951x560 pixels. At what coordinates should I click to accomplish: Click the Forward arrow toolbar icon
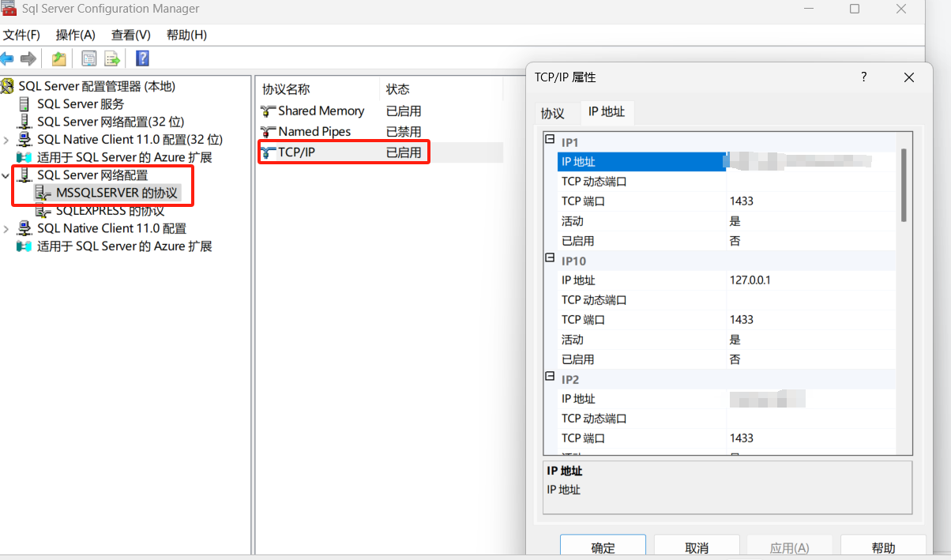point(28,58)
